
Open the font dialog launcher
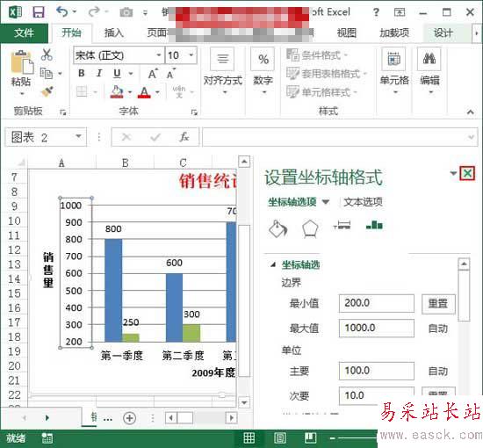coord(194,112)
